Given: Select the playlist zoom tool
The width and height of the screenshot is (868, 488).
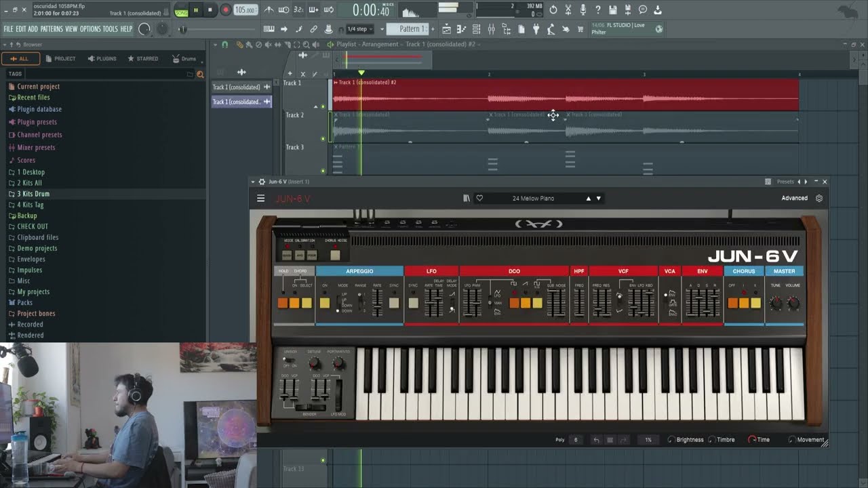Looking at the screenshot, I should pos(306,44).
